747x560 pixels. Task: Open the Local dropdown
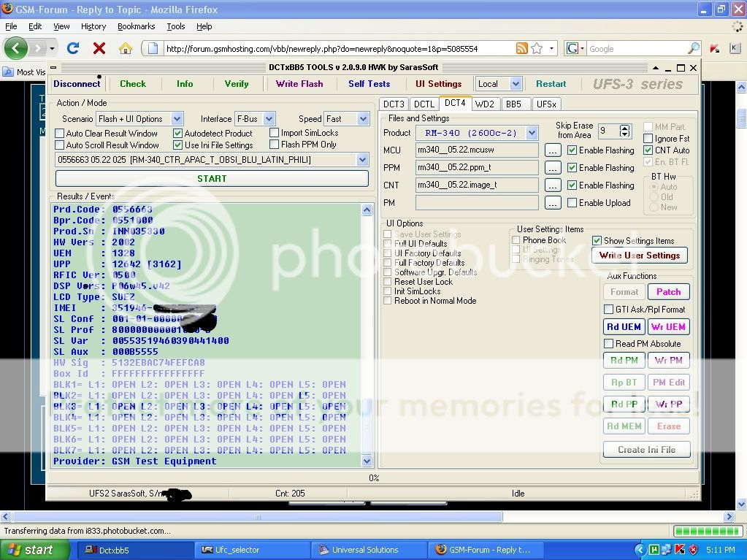pos(516,84)
